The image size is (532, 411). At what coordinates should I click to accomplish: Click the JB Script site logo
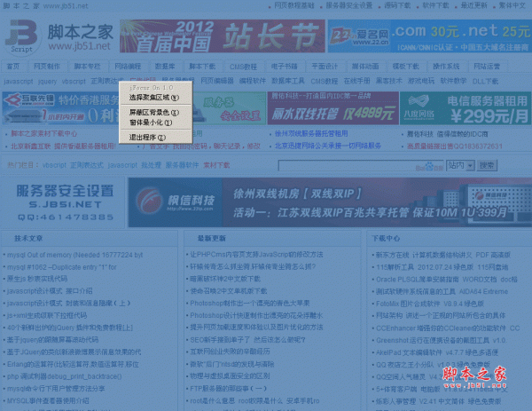[21, 36]
